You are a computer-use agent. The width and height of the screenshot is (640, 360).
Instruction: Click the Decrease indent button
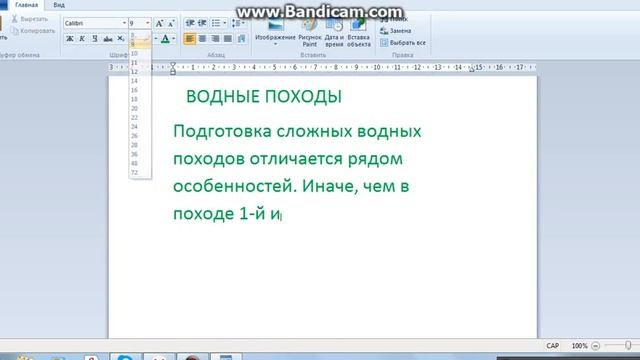coord(189,23)
